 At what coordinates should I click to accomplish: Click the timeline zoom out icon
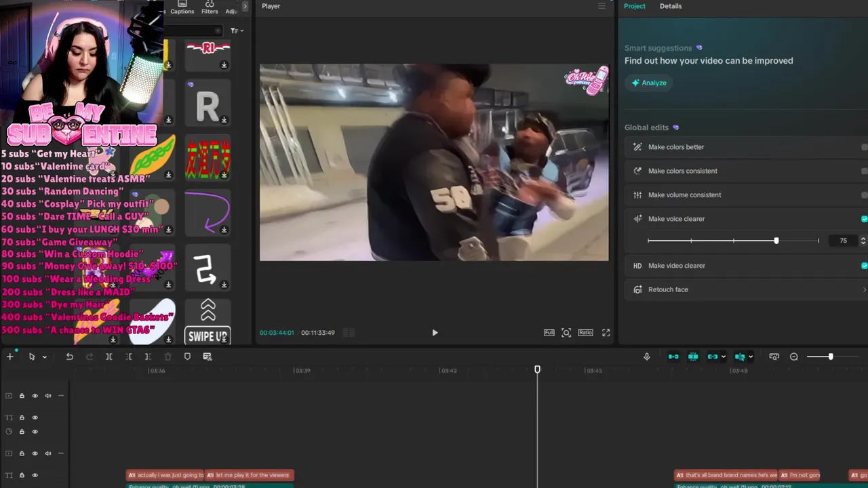point(793,357)
